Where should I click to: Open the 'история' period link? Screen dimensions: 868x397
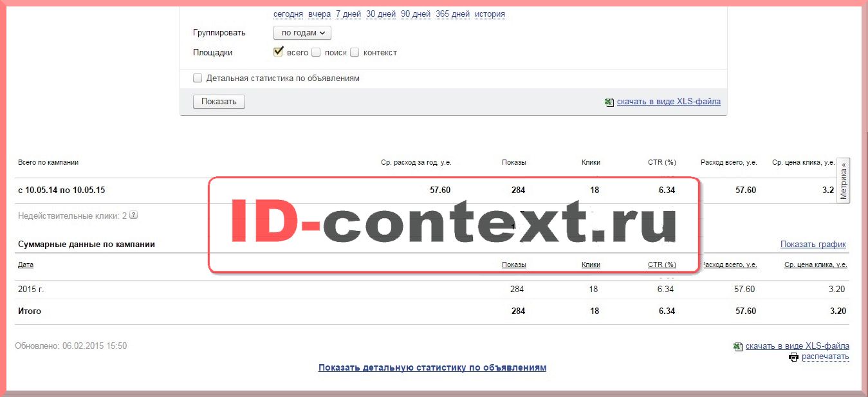point(490,14)
